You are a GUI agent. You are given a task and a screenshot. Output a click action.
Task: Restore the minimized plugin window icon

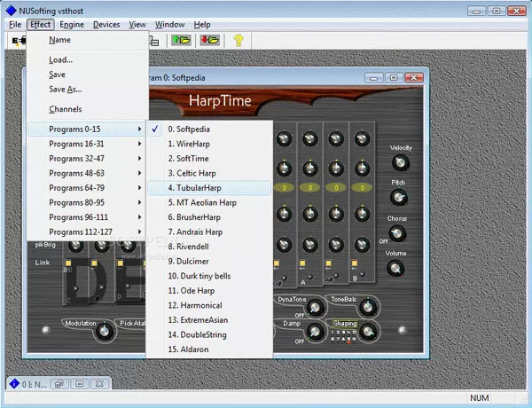point(58,384)
